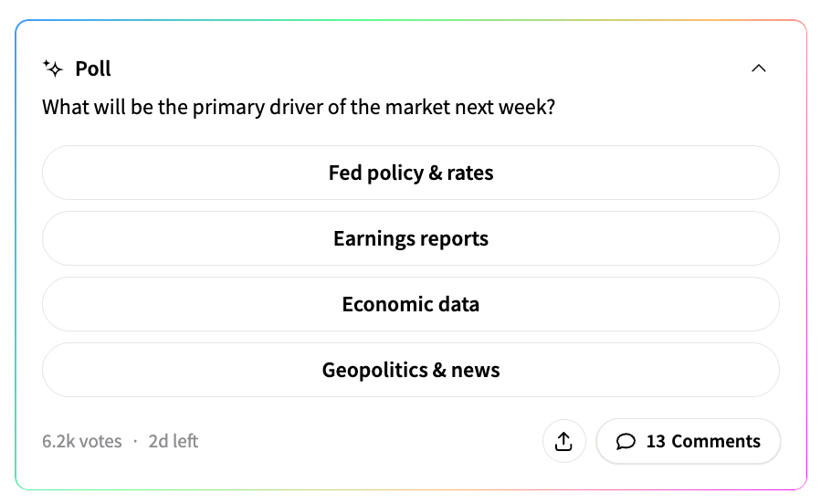Click the 6.2k votes count
The width and height of the screenshot is (831, 504).
point(81,442)
